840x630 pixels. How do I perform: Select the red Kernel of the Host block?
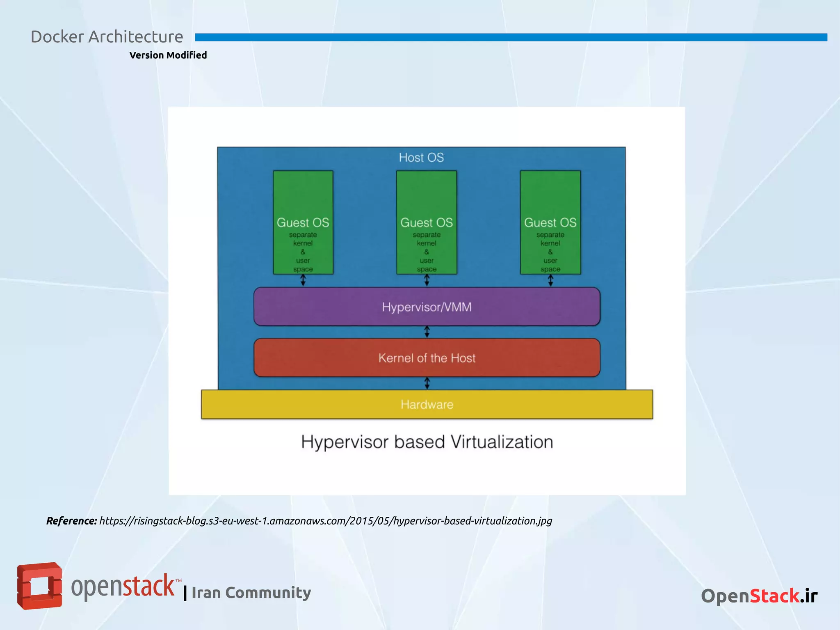[427, 357]
